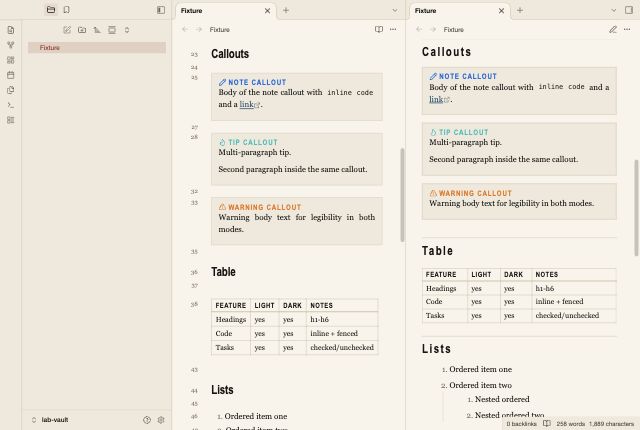Open right pane tab list dropdown
This screenshot has height=430, width=640.
click(613, 10)
